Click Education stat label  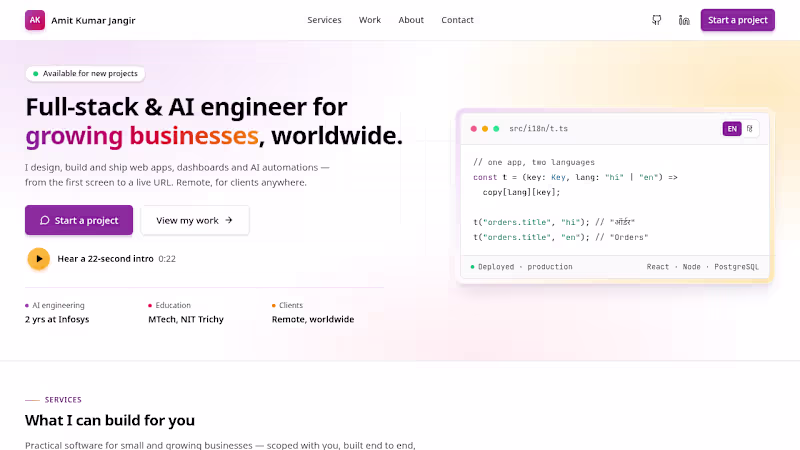tap(173, 305)
